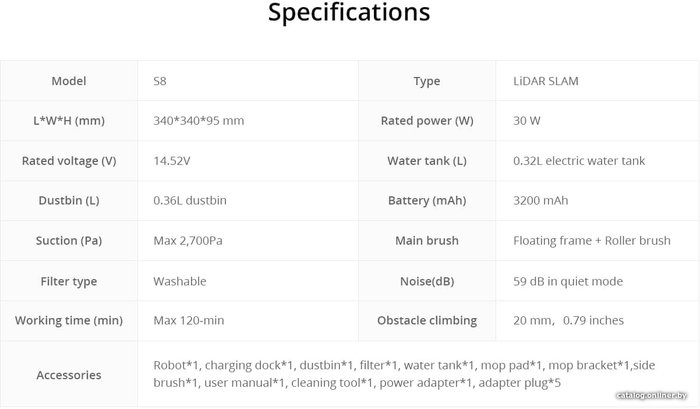
Task: Click the L*W*H (mm) label
Action: tap(68, 121)
